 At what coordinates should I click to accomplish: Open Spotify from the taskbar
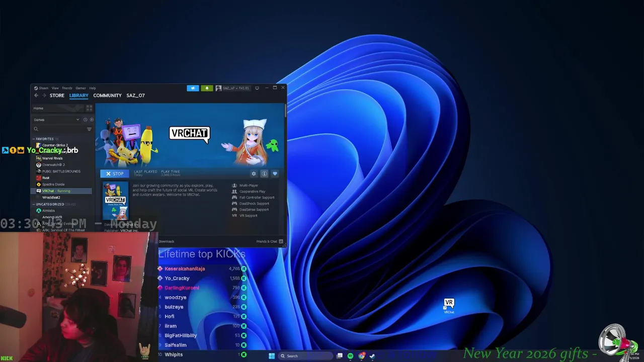coord(350,356)
